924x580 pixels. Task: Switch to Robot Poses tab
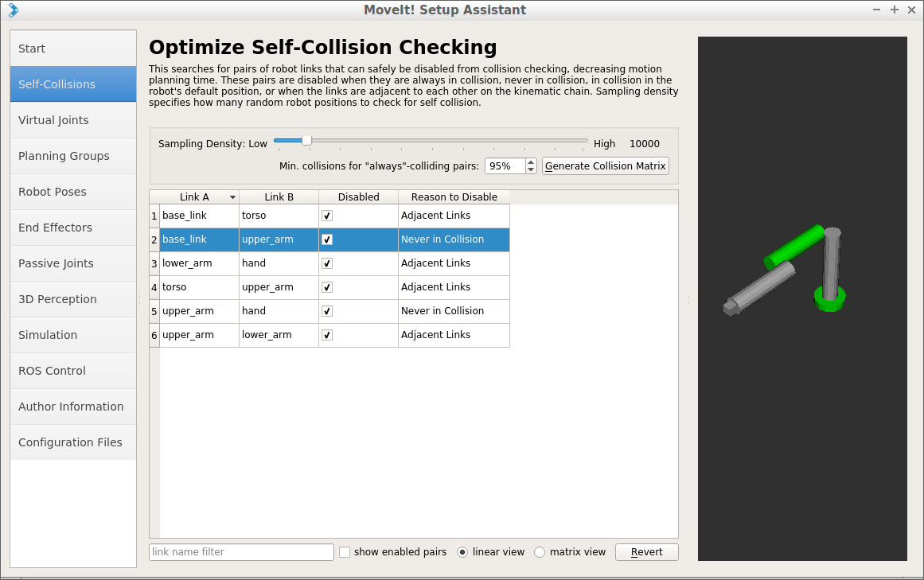click(73, 192)
